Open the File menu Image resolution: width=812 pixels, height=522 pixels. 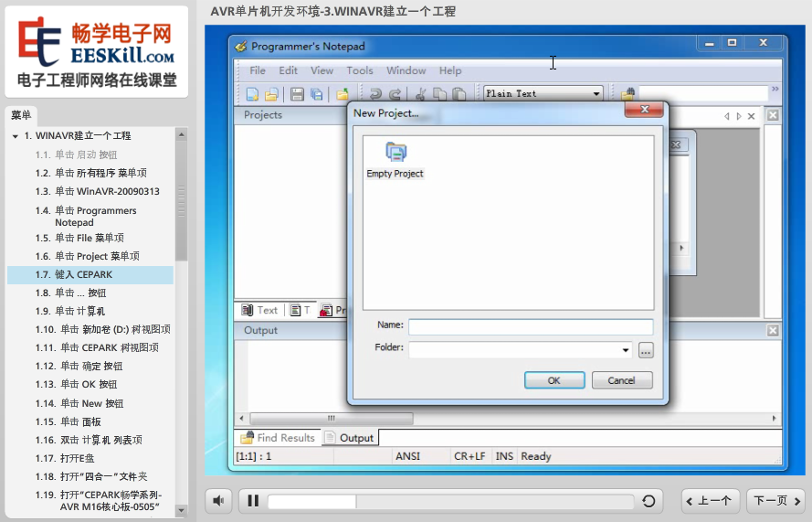(x=258, y=70)
